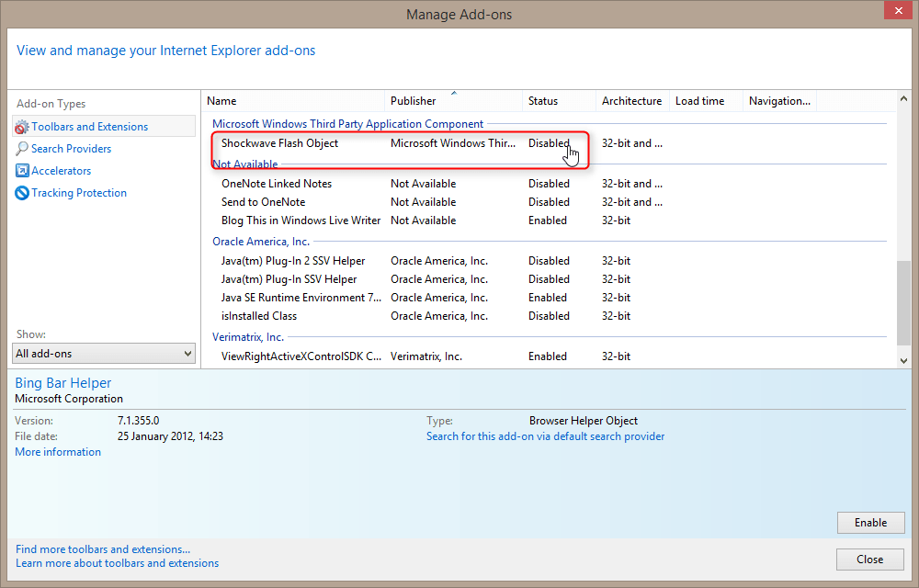This screenshot has width=919, height=588.
Task: Close the Manage Add-ons window
Action: tap(899, 10)
